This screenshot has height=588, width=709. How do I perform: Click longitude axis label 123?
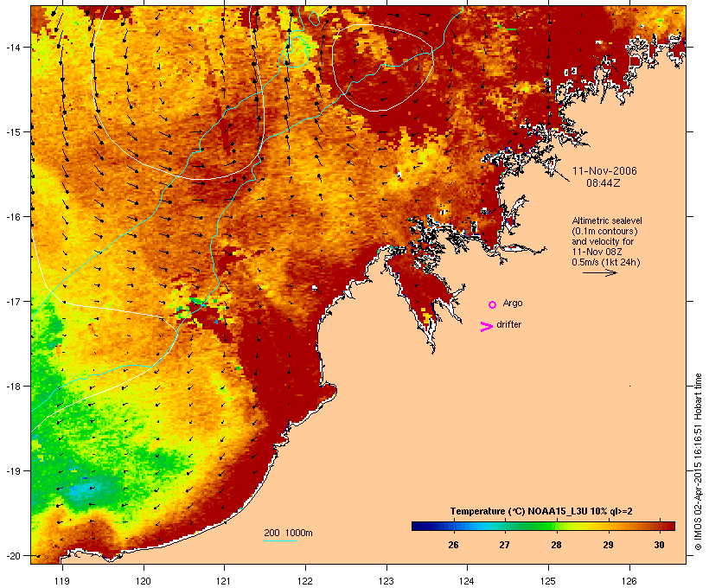pos(386,581)
